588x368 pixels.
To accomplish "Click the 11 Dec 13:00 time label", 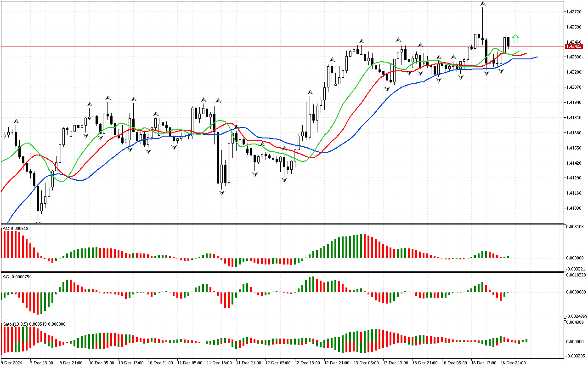I will coord(220,363).
